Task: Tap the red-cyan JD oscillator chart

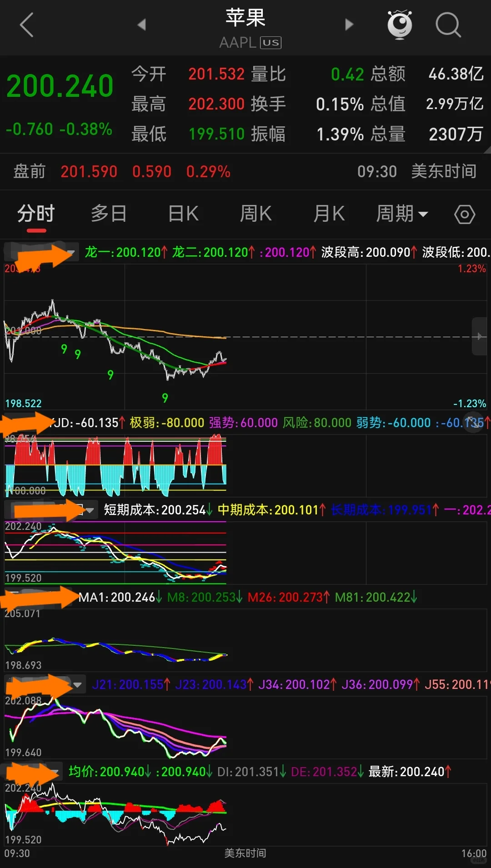Action: pos(245,465)
